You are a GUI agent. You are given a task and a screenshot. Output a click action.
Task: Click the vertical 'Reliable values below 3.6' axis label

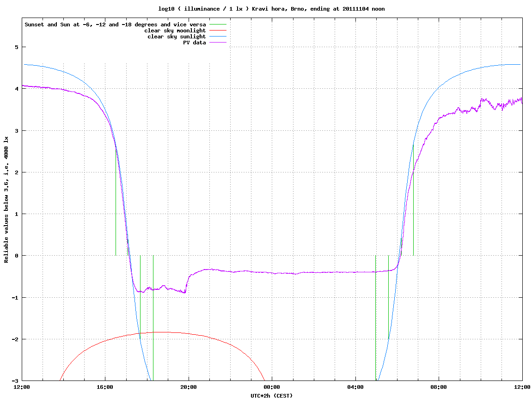(6, 200)
